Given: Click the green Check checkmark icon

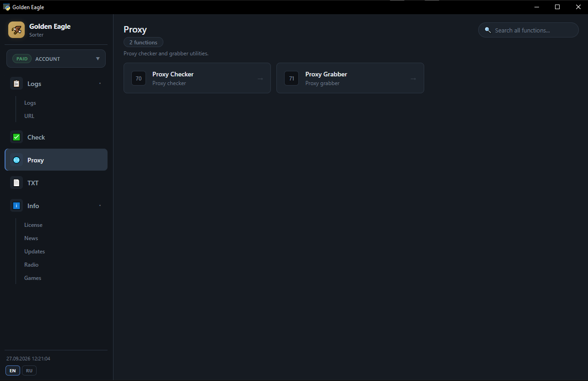Looking at the screenshot, I should tap(16, 137).
